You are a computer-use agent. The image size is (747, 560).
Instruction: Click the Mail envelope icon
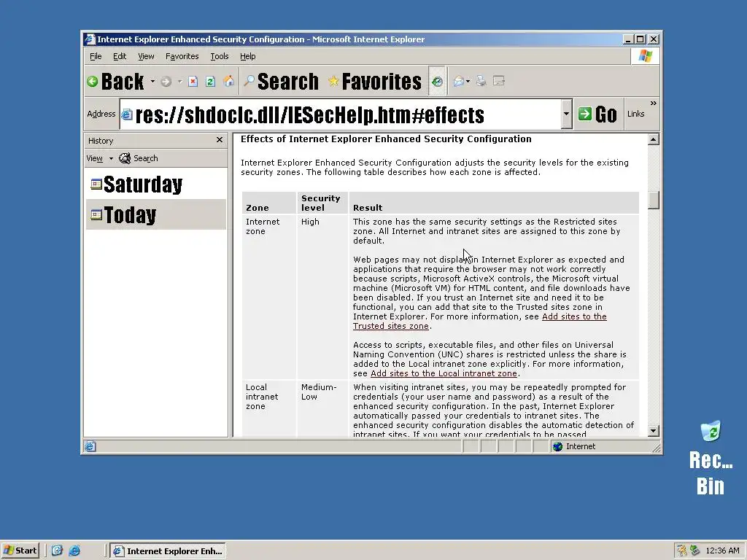[x=458, y=82]
